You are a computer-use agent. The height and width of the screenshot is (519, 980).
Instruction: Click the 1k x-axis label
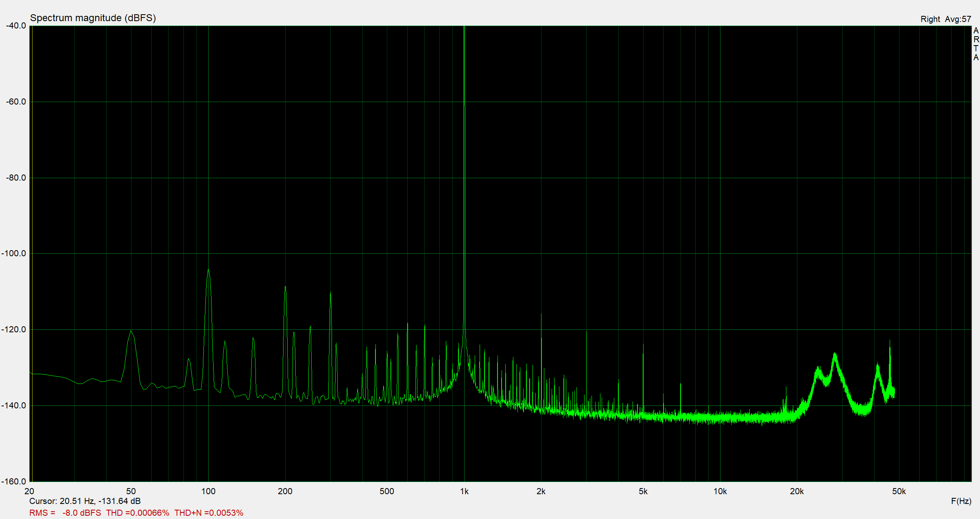pos(464,491)
